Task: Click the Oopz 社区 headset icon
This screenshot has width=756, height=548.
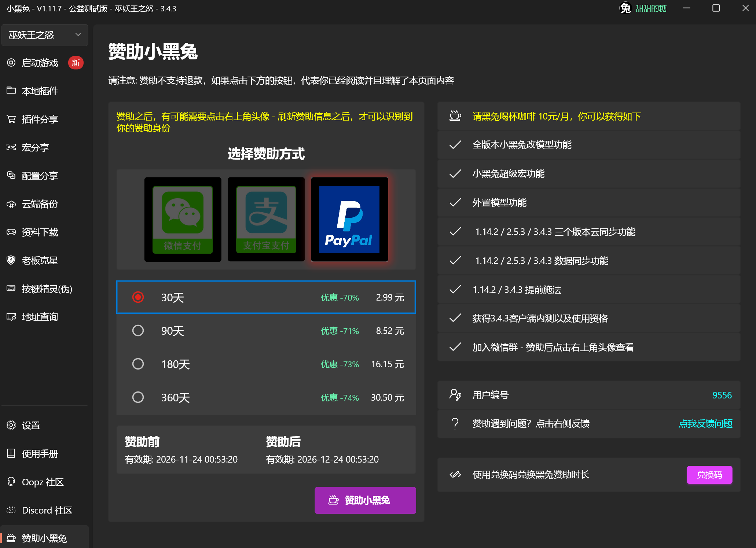Action: (11, 482)
